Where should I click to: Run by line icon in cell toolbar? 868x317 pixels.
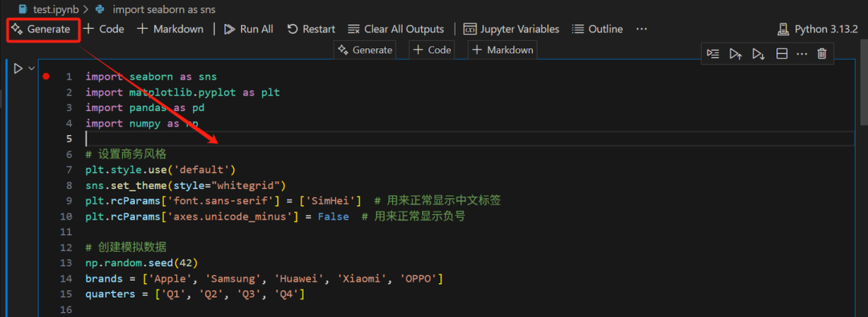(x=713, y=54)
